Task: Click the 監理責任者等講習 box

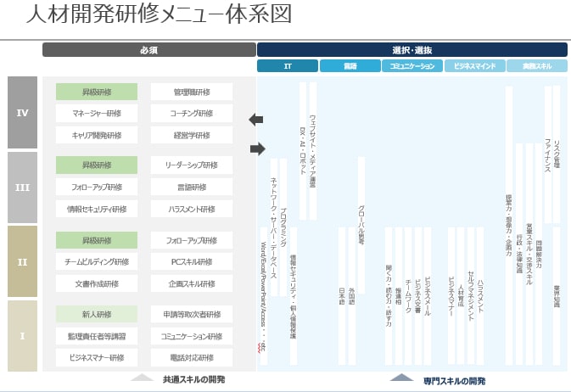Action: click(x=97, y=336)
